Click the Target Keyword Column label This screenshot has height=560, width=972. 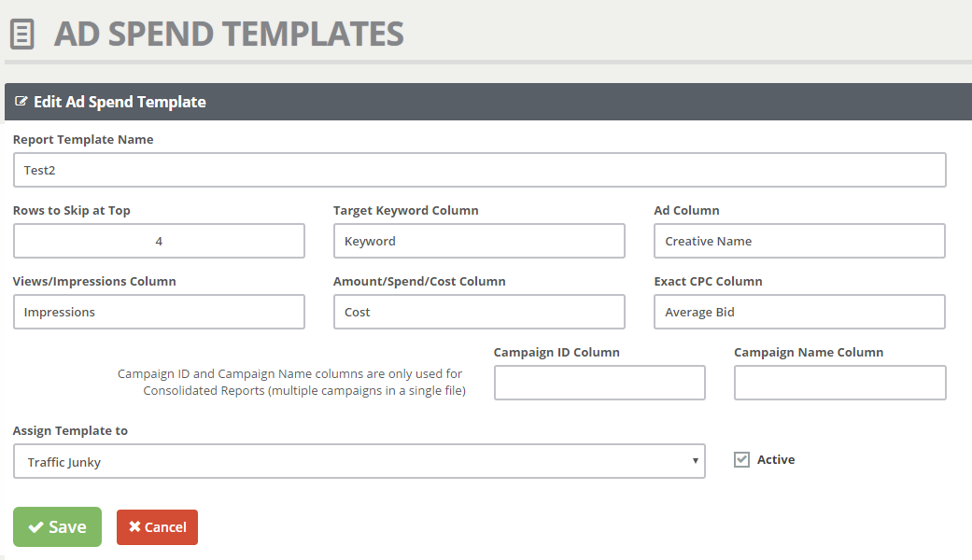406,211
